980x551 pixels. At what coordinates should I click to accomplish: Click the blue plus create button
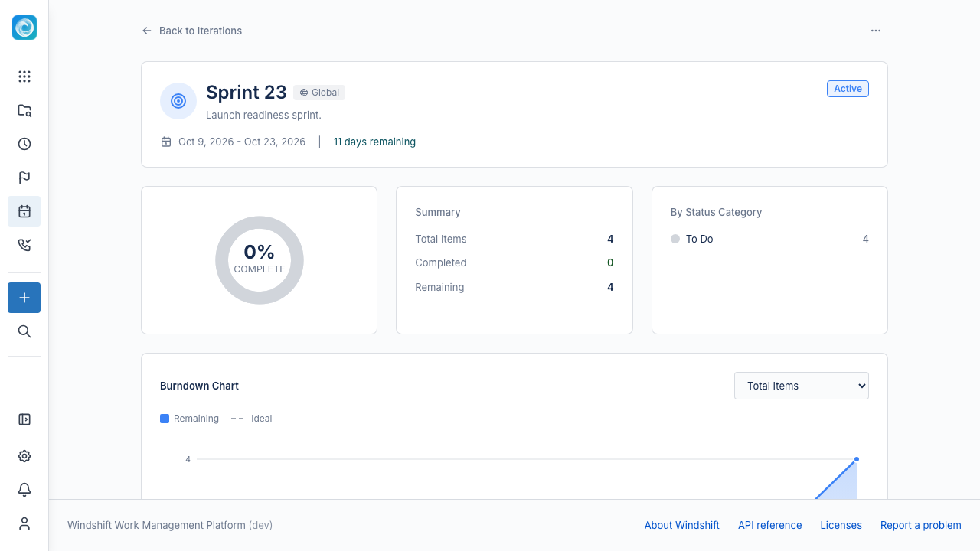[24, 298]
